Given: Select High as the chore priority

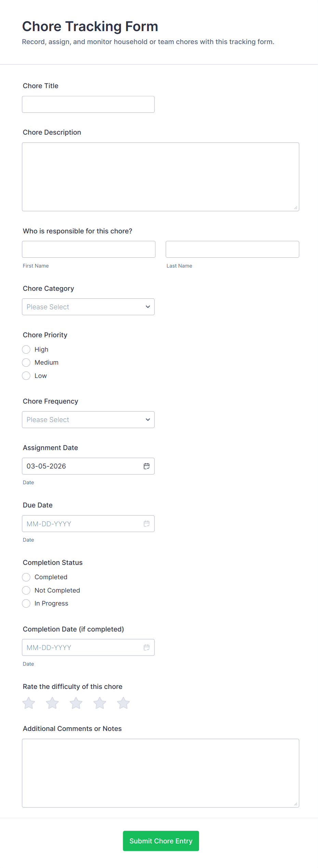Looking at the screenshot, I should (26, 349).
